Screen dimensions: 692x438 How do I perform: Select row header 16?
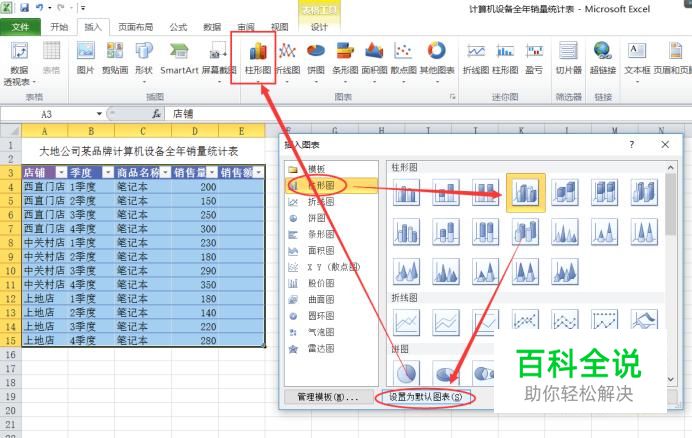[x=10, y=355]
